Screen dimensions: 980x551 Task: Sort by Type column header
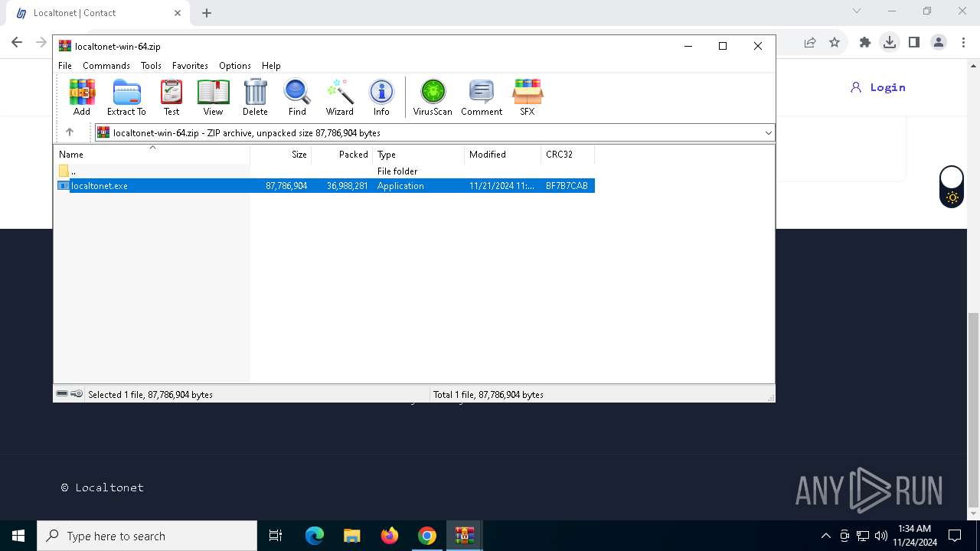coord(419,155)
